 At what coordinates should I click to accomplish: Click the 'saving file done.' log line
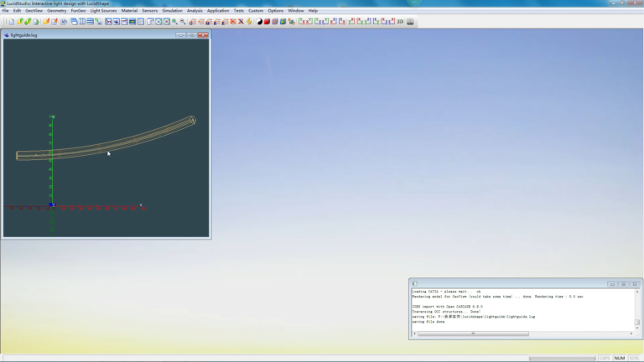tap(428, 322)
